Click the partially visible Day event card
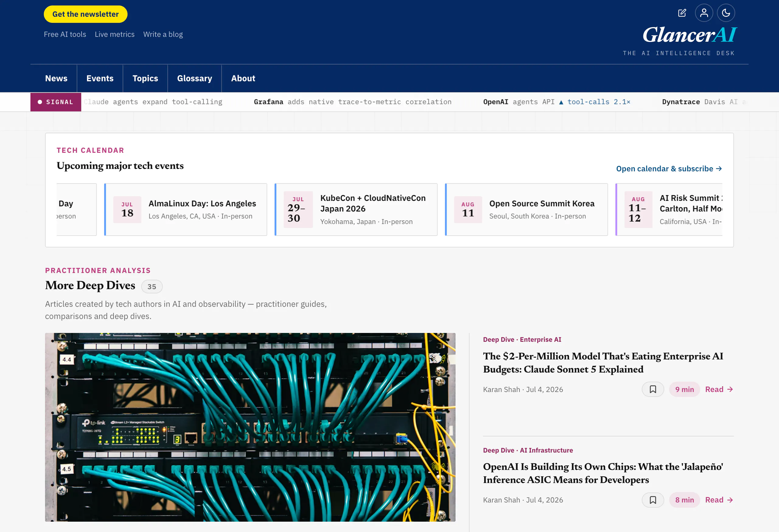The image size is (779, 532). [x=76, y=209]
